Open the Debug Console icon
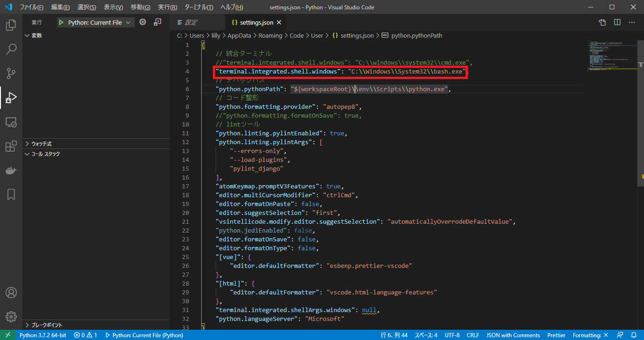 (158, 22)
